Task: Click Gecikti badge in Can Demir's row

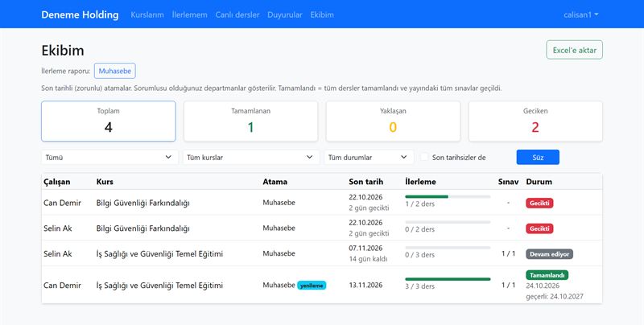Action: (x=539, y=203)
